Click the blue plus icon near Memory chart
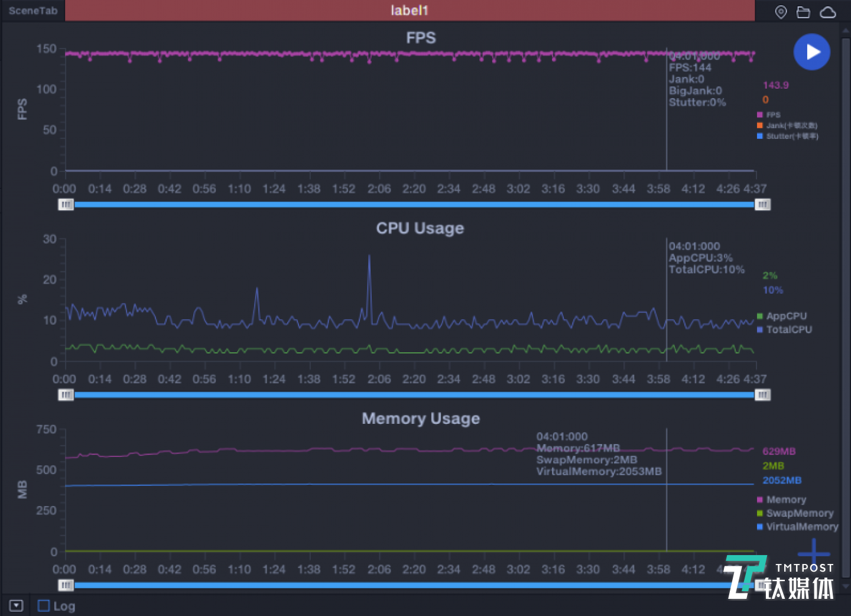The height and width of the screenshot is (616, 851). 813,553
